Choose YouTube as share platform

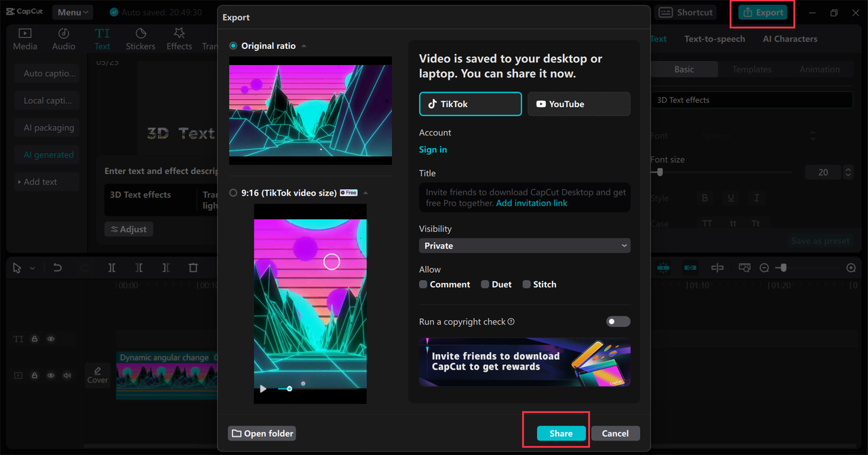pyautogui.click(x=579, y=104)
